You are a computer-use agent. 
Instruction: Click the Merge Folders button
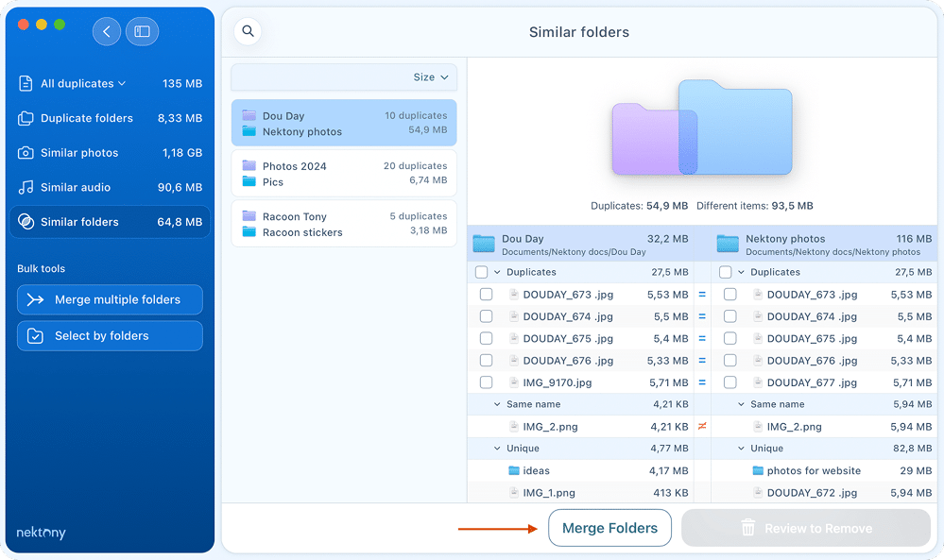[x=609, y=528]
